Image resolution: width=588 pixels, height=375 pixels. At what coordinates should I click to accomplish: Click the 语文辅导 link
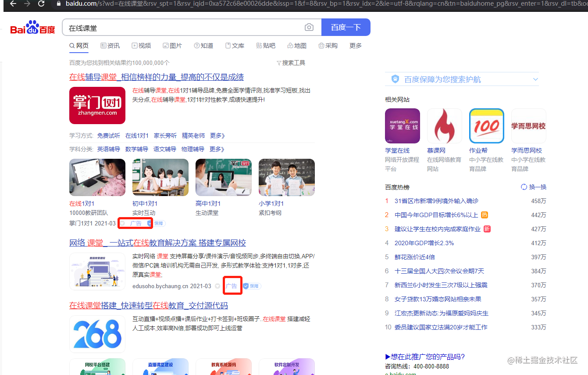click(x=165, y=149)
